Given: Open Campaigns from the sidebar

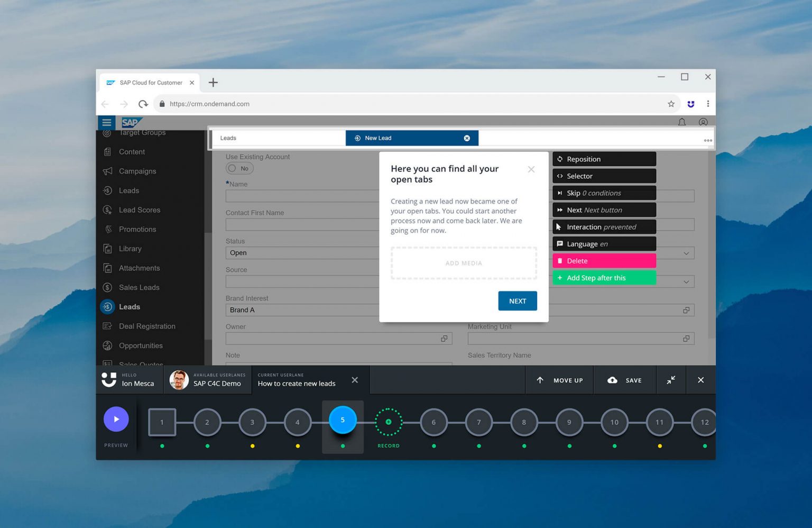Looking at the screenshot, I should tap(137, 171).
